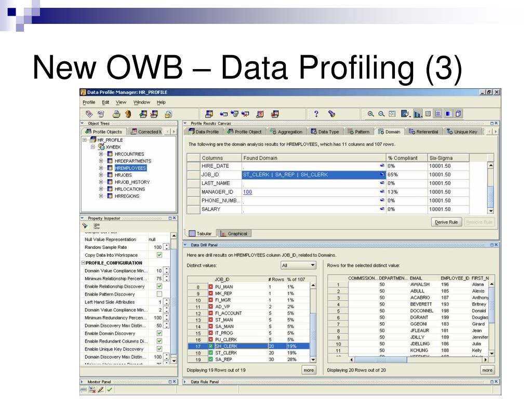Click the green check icon beside SA_REP
This screenshot has width=532, height=399.
click(x=211, y=360)
